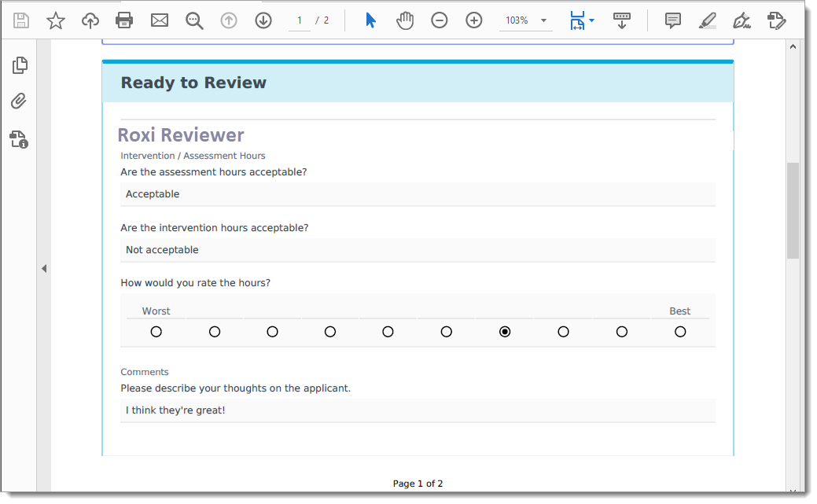Choose the selection arrow tool
817x504 pixels.
point(370,21)
